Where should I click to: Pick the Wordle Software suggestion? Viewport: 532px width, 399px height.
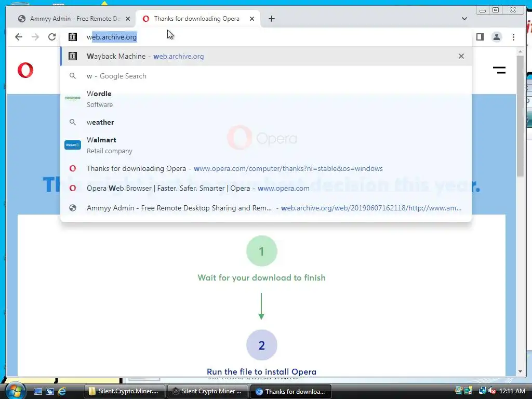[266, 99]
